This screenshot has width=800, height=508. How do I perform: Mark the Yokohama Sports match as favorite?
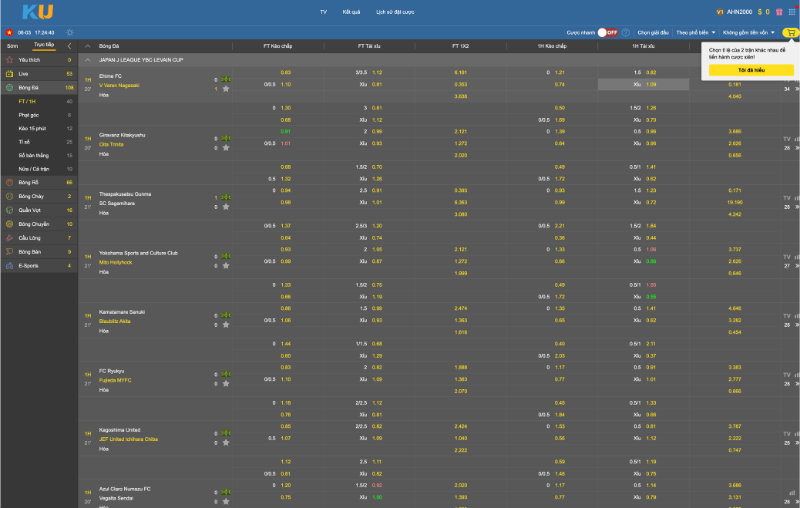pos(226,265)
